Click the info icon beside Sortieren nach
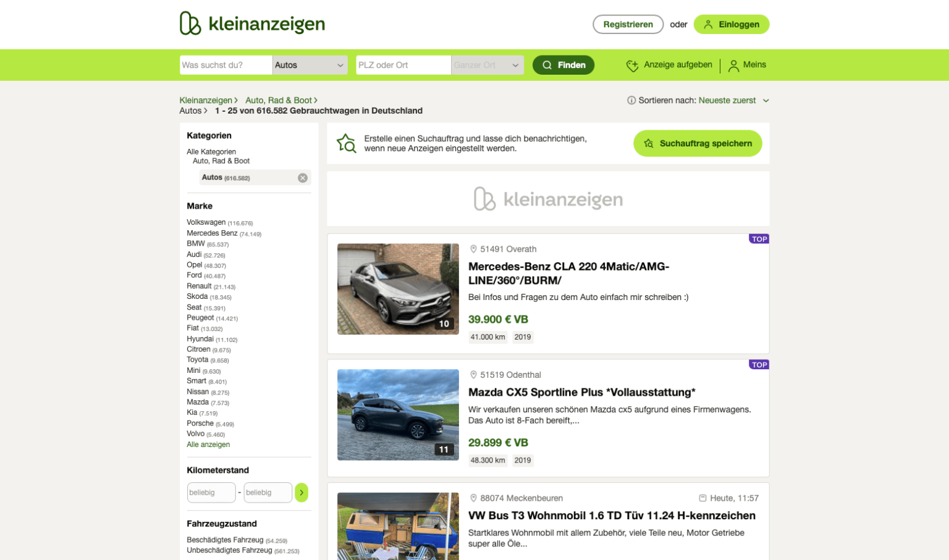This screenshot has height=560, width=949. (x=630, y=100)
